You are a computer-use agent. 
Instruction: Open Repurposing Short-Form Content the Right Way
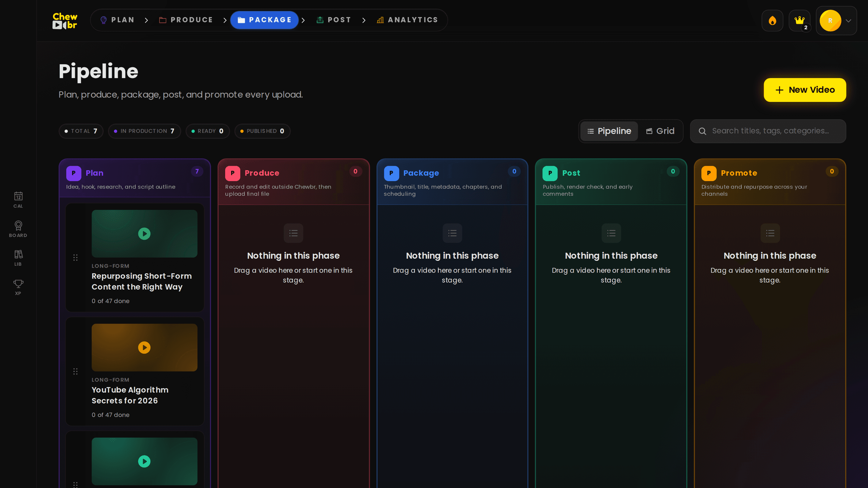pyautogui.click(x=142, y=282)
